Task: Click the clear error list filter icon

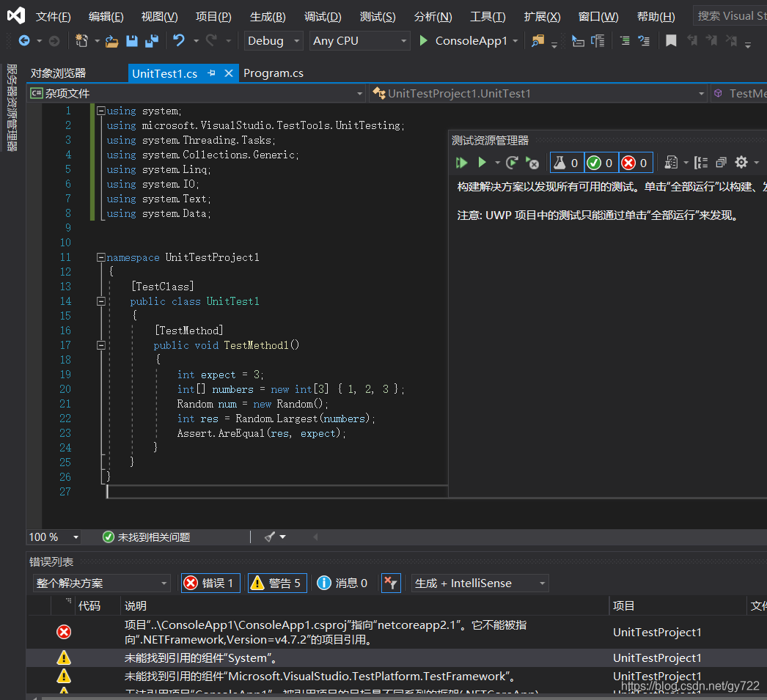Action: tap(391, 583)
